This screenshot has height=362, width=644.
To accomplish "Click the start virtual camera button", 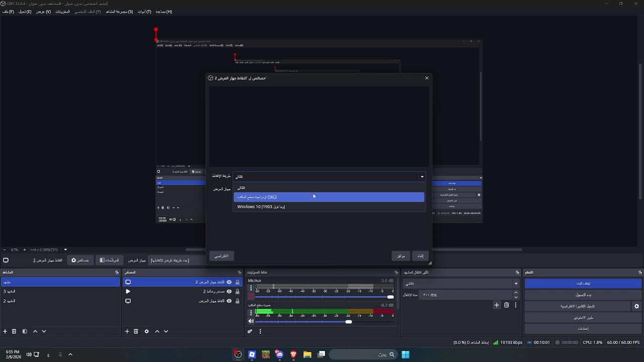I will click(x=578, y=306).
